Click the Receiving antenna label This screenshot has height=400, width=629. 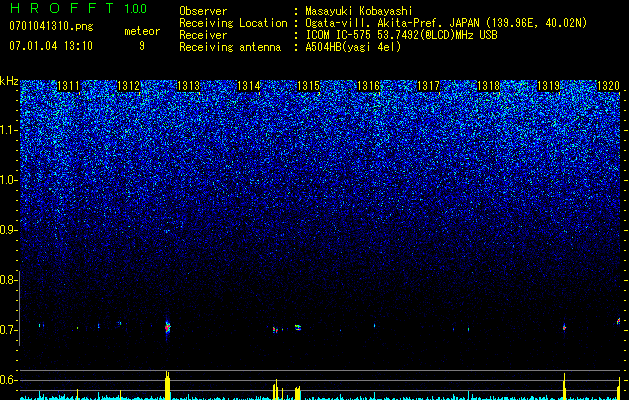pyautogui.click(x=230, y=47)
